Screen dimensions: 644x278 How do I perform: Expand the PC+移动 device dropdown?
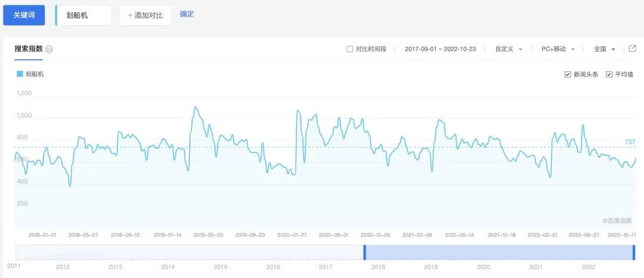coord(558,49)
